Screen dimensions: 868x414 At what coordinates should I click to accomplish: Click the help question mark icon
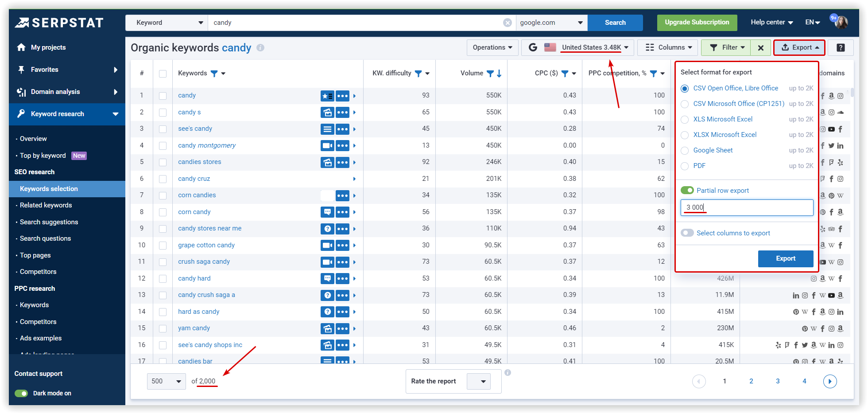coord(841,47)
